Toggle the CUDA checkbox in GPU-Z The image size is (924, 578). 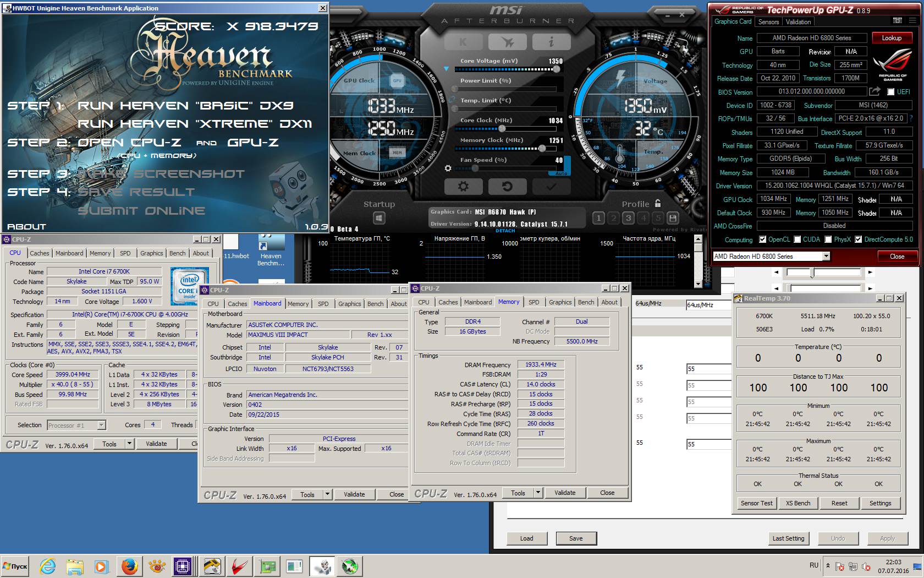pos(797,239)
